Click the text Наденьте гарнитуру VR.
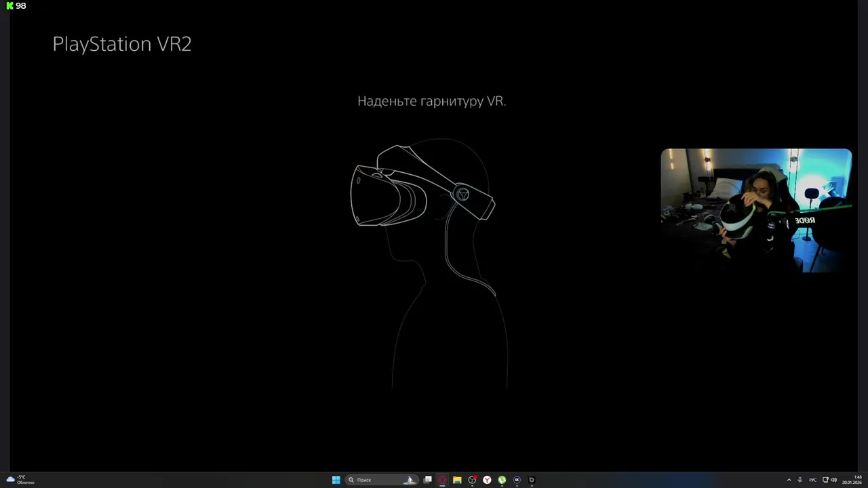The image size is (868, 488). [x=432, y=101]
